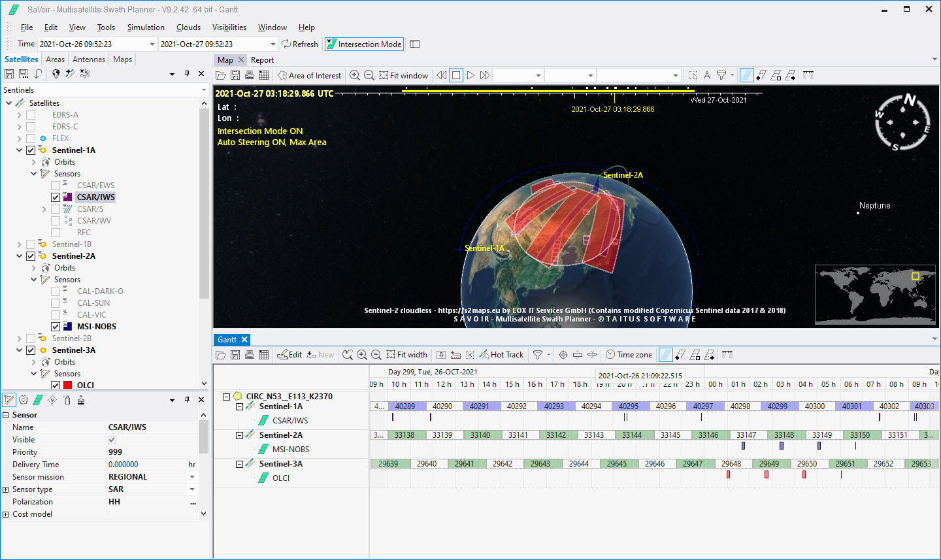Screen dimensions: 941x560
Task: Click the Refresh button
Action: click(x=300, y=44)
